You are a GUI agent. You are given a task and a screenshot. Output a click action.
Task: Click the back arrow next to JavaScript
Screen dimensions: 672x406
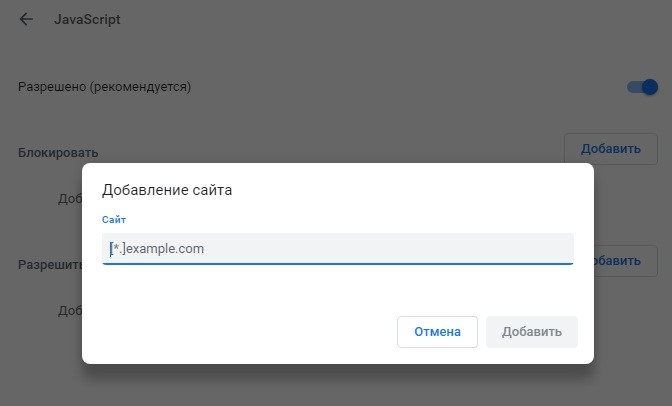(x=26, y=19)
